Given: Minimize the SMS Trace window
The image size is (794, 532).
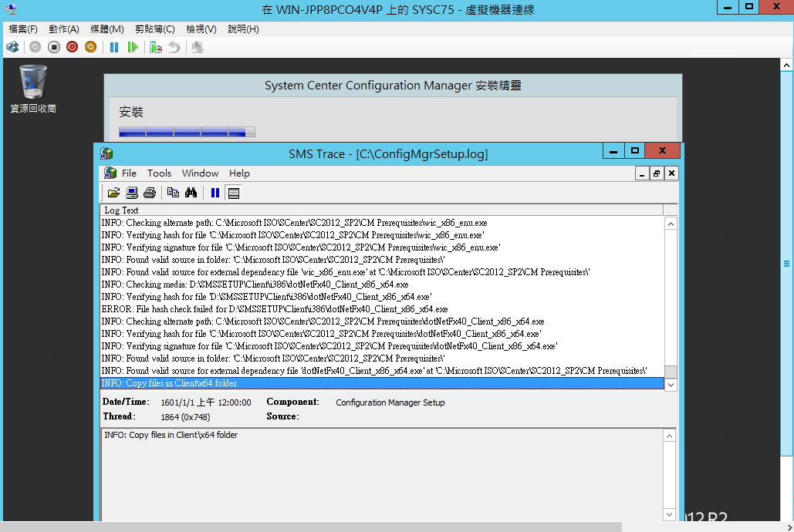Looking at the screenshot, I should click(613, 151).
